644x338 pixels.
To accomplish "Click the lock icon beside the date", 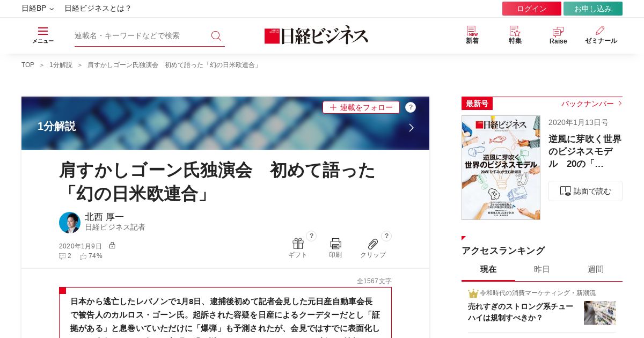I will click(x=112, y=245).
